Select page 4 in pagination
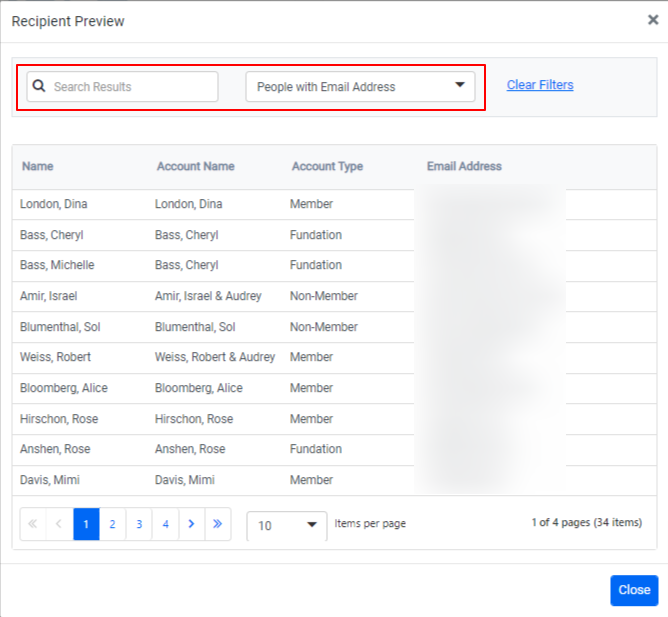 click(165, 524)
